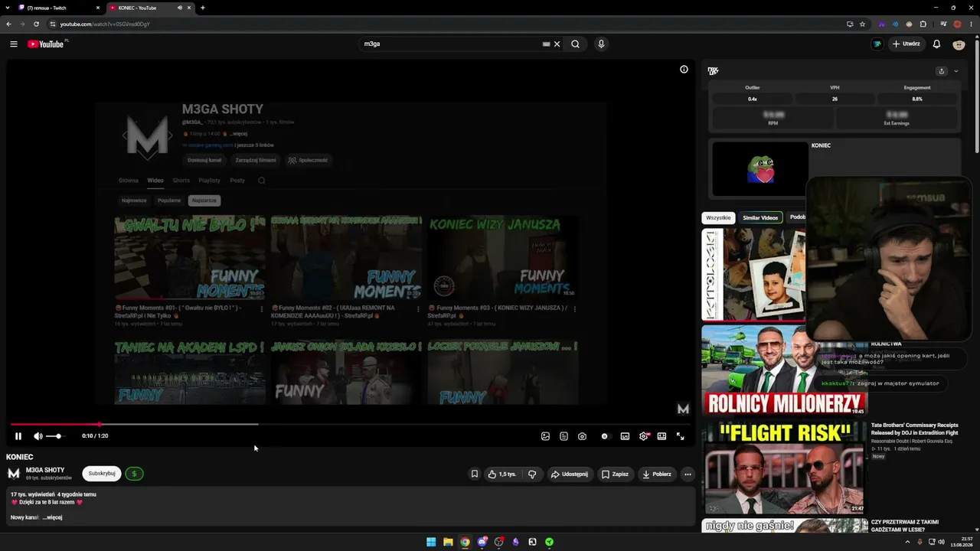Image resolution: width=980 pixels, height=551 pixels.
Task: Seek in the video progress bar
Action: tap(350, 424)
